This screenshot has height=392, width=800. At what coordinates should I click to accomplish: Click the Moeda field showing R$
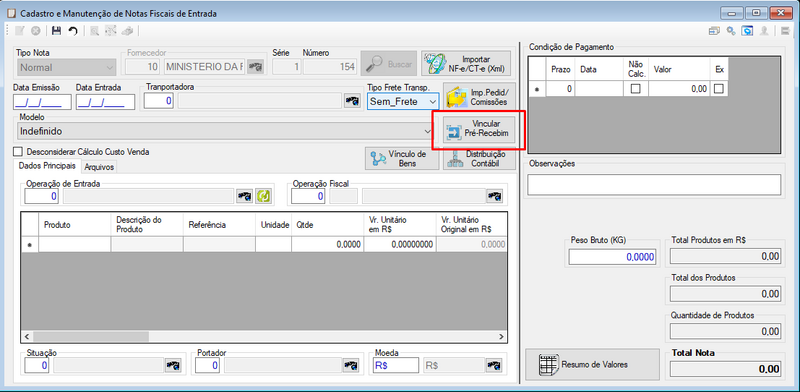[x=396, y=365]
